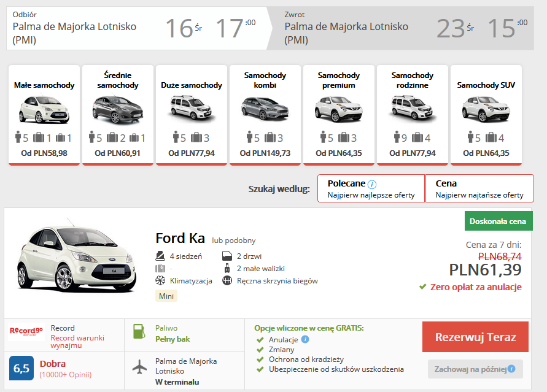This screenshot has width=547, height=392.
Task: Click the info icon beside Anulacje
Action: coord(305,339)
